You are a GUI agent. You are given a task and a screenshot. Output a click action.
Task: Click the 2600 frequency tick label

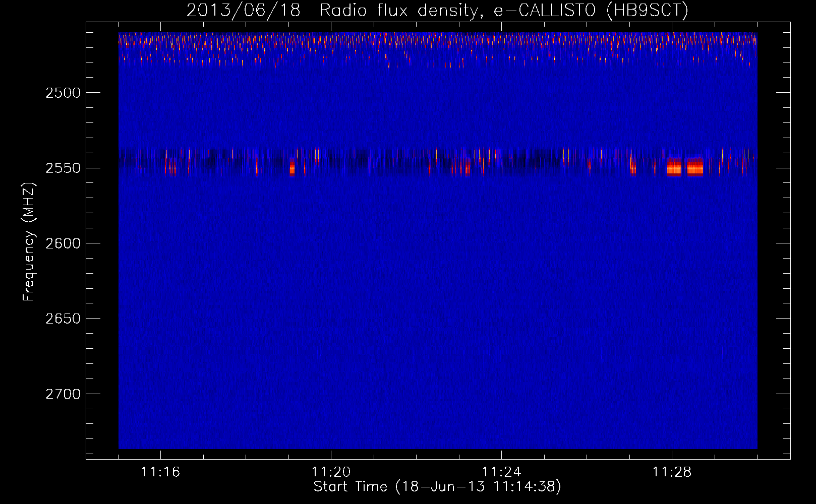pos(63,243)
